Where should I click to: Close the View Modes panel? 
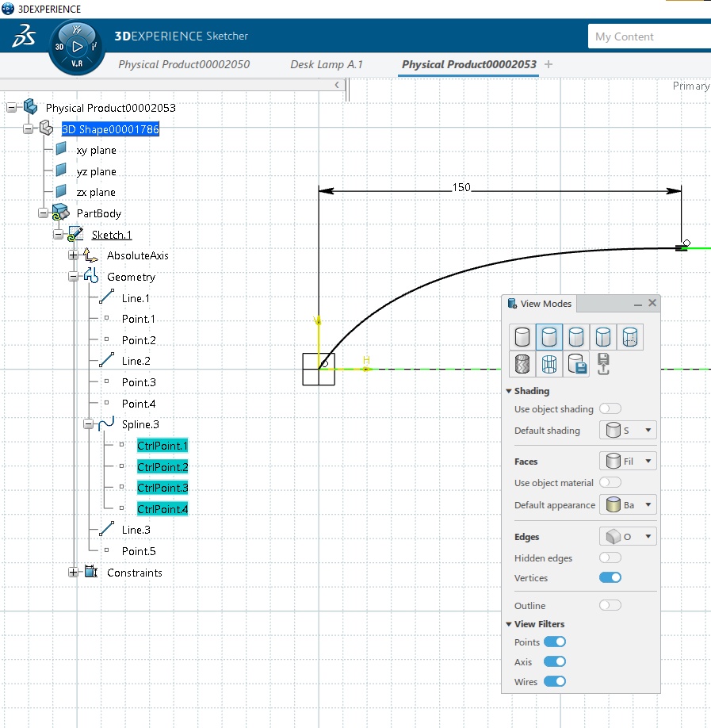pyautogui.click(x=652, y=303)
